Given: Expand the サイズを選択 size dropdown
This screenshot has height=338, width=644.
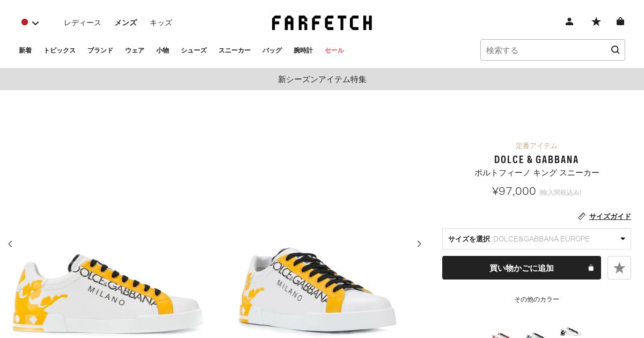Looking at the screenshot, I should (537, 239).
